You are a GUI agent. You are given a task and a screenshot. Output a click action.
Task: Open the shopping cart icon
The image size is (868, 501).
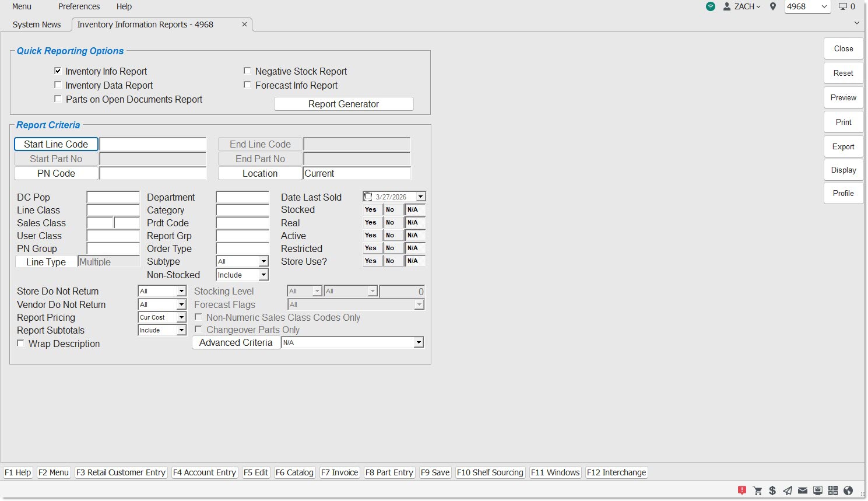point(757,491)
